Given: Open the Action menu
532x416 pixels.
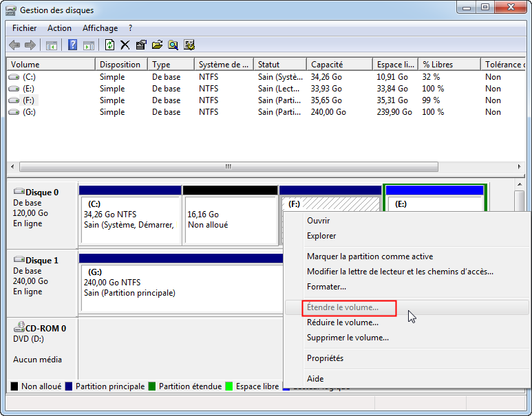Looking at the screenshot, I should coord(59,28).
